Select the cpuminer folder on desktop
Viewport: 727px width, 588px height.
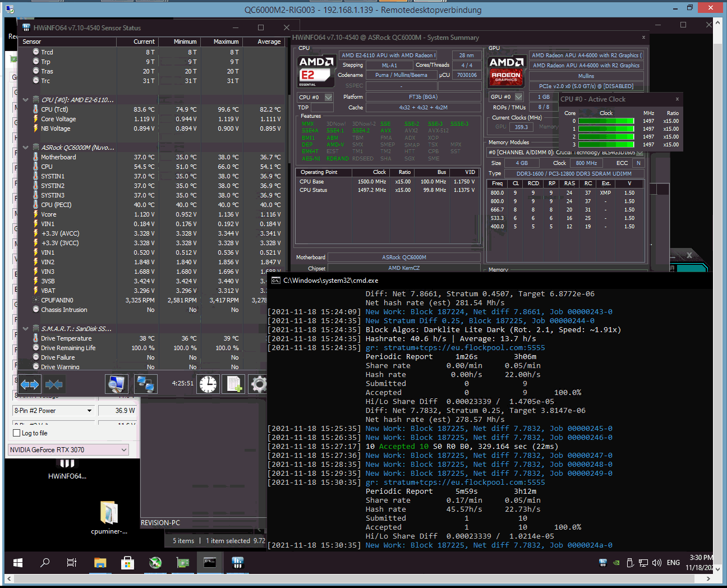click(x=109, y=518)
